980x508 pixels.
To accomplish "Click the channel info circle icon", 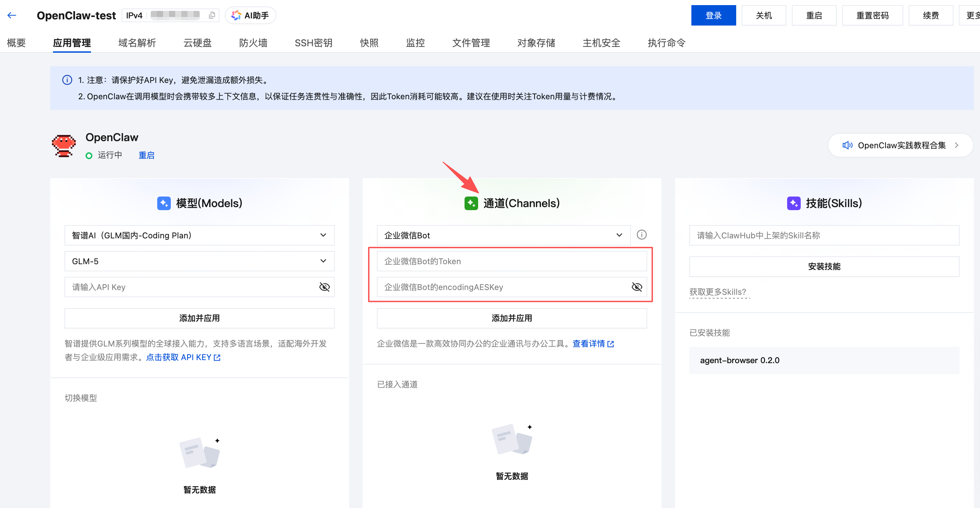I will tap(641, 235).
